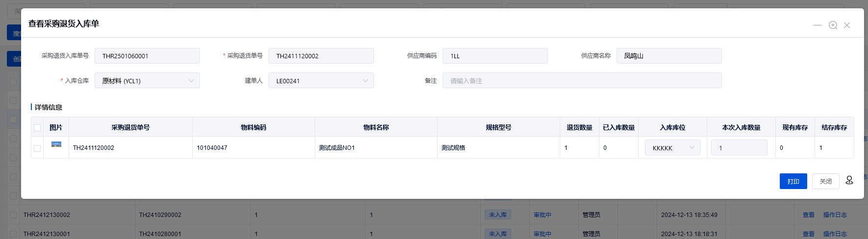The width and height of the screenshot is (868, 239).
Task: Click the 退货数量 column header
Action: 579,127
